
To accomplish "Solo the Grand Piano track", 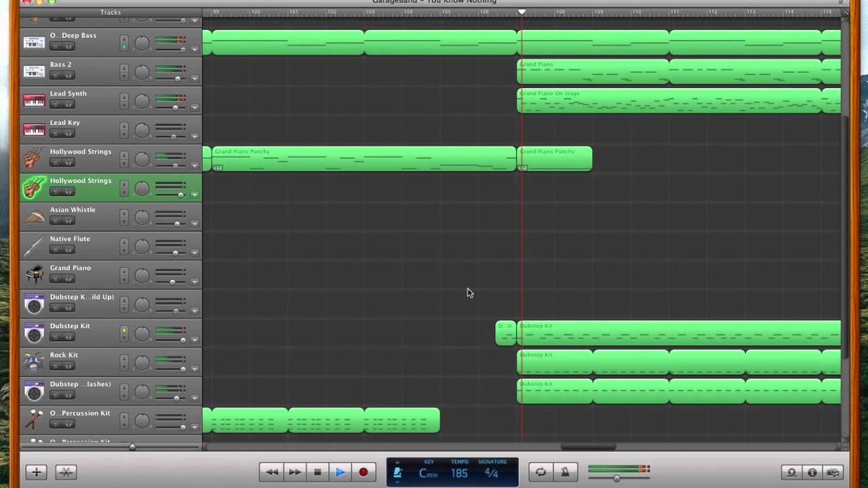I will 68,279.
